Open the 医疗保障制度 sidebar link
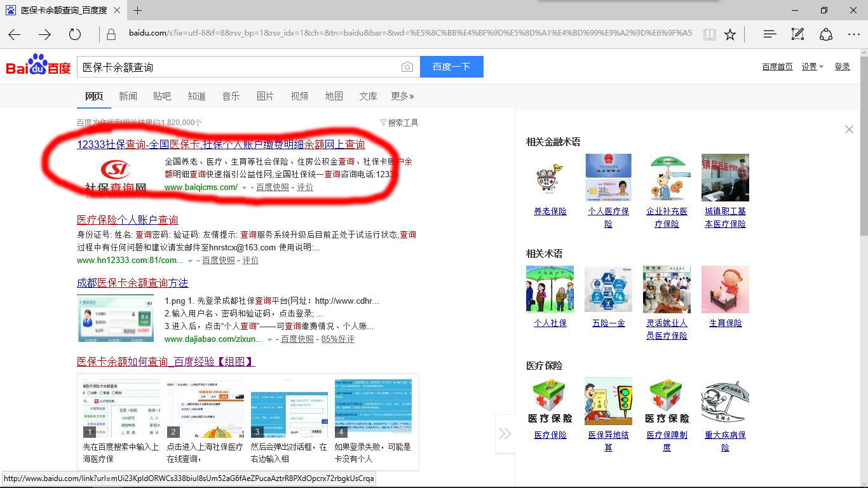Screen dimensions: 868x488 pyautogui.click(x=667, y=441)
